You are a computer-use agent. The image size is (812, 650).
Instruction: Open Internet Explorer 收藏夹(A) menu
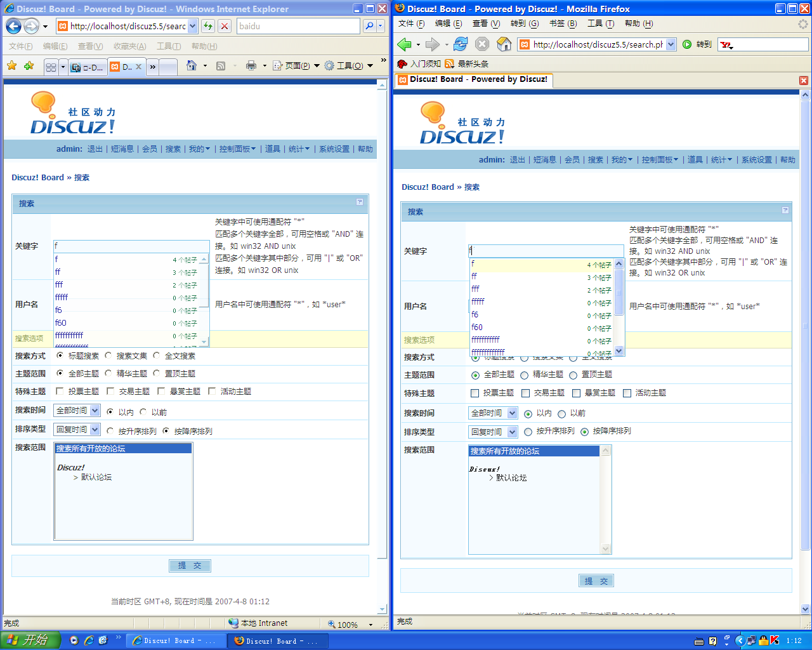pyautogui.click(x=129, y=46)
